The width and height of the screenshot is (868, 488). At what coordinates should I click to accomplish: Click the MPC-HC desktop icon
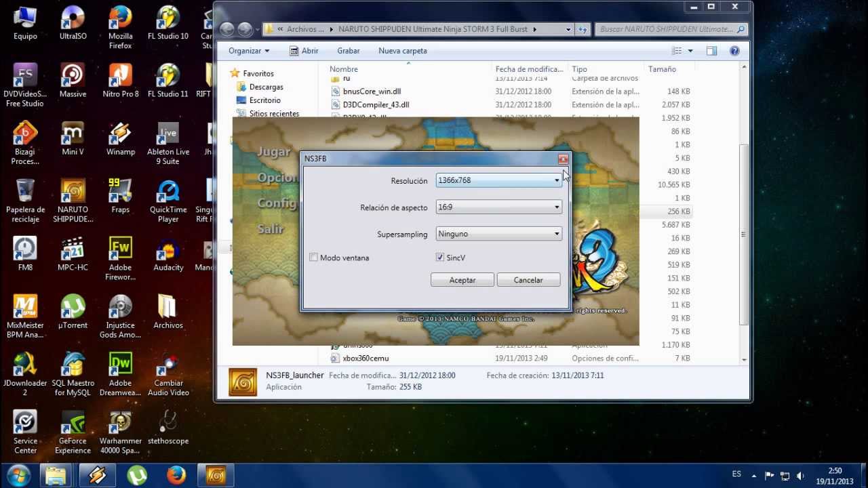73,254
